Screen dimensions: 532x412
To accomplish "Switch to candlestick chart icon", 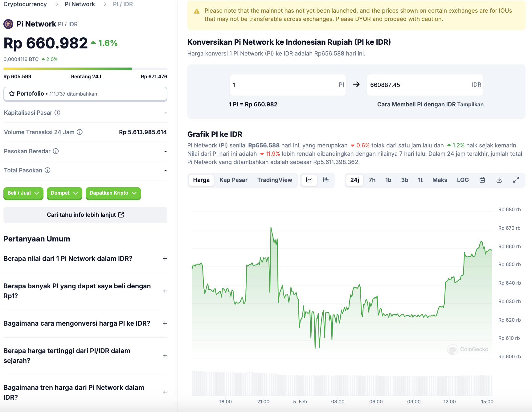I will (x=326, y=180).
